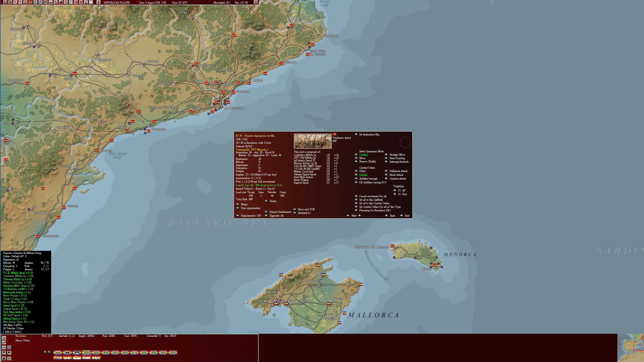The image size is (644, 362).
Task: Click Cancel movement for all
Action: (x=356, y=196)
